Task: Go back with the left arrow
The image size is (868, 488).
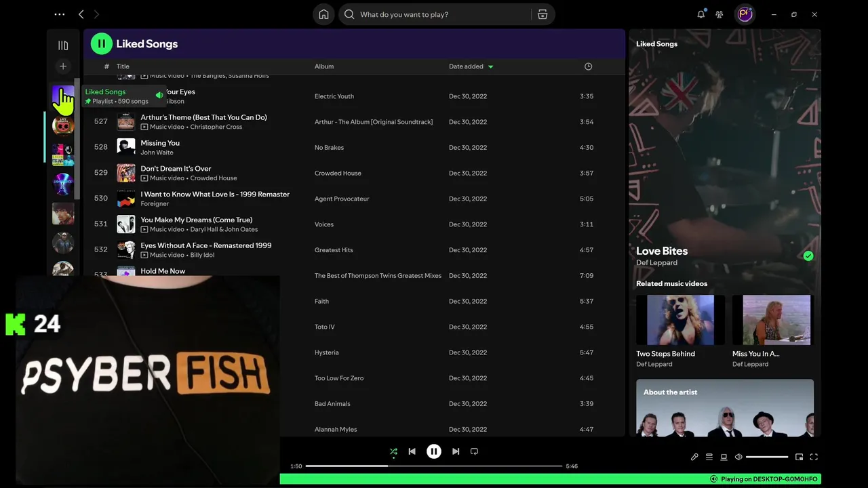Action: 81,14
